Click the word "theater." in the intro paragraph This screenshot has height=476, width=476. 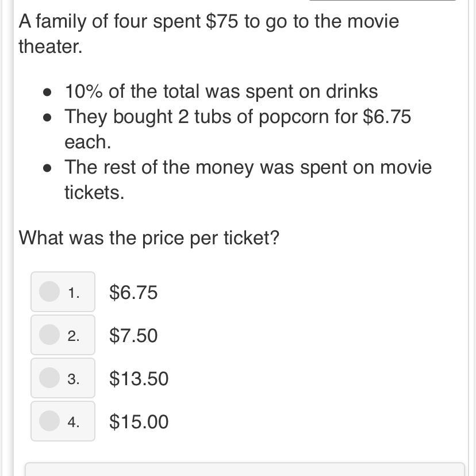pyautogui.click(x=51, y=47)
